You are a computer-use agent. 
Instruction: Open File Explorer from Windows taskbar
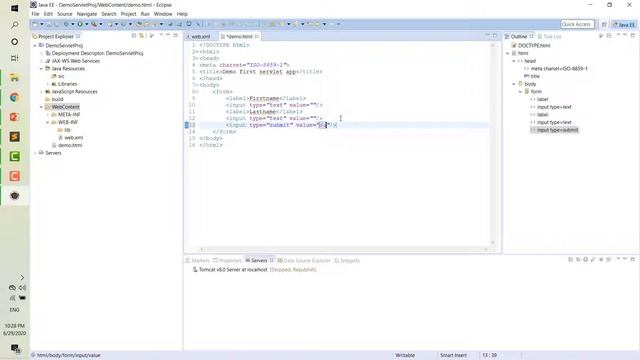click(15, 78)
